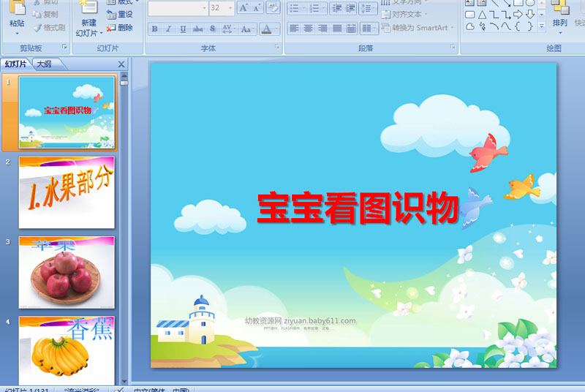Click 重设 to reset the slide

(120, 14)
